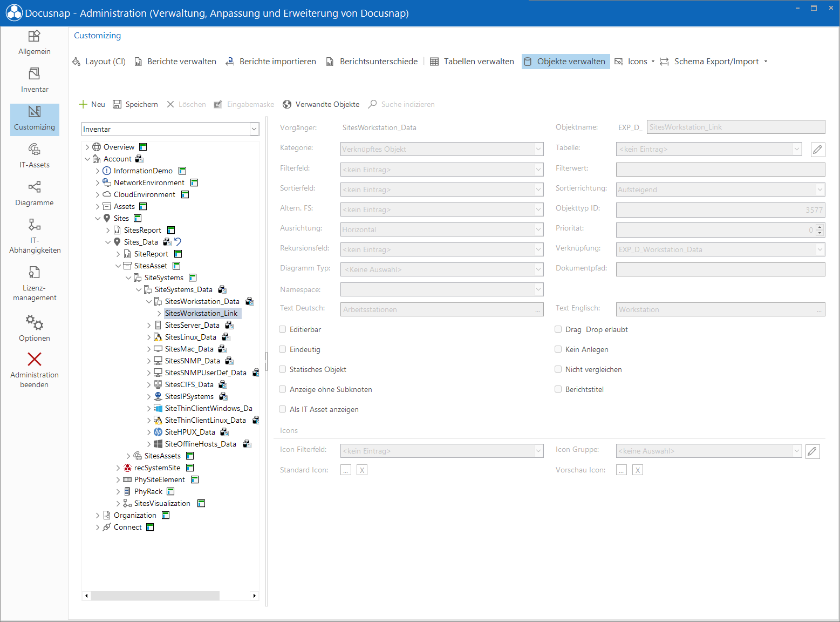Click the Verwandte Objekte globe icon
The width and height of the screenshot is (840, 622).
coord(287,104)
